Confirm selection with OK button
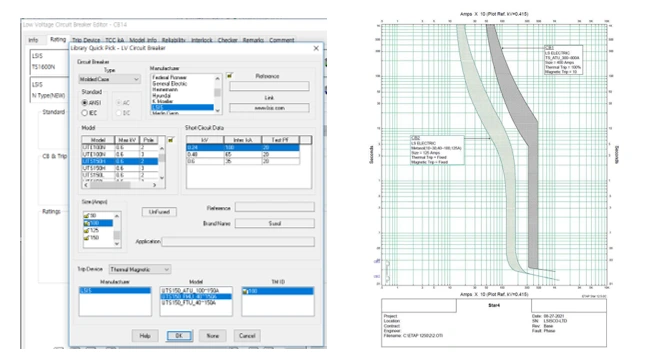645x363 pixels. pyautogui.click(x=179, y=336)
